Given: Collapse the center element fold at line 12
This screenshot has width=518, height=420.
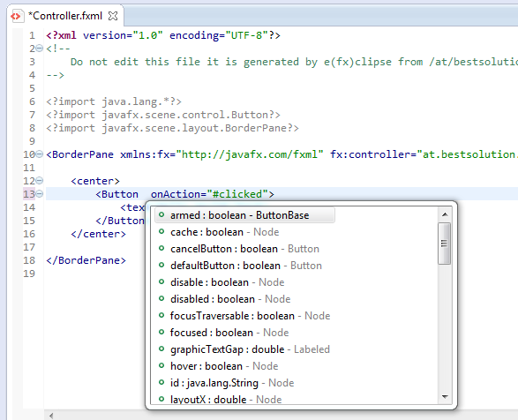Looking at the screenshot, I should [x=39, y=180].
